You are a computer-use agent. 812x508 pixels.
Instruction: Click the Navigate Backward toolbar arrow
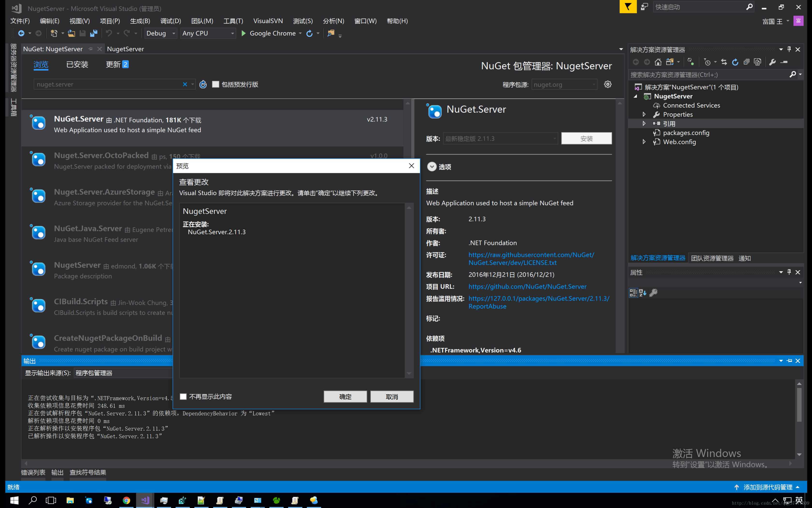point(21,33)
